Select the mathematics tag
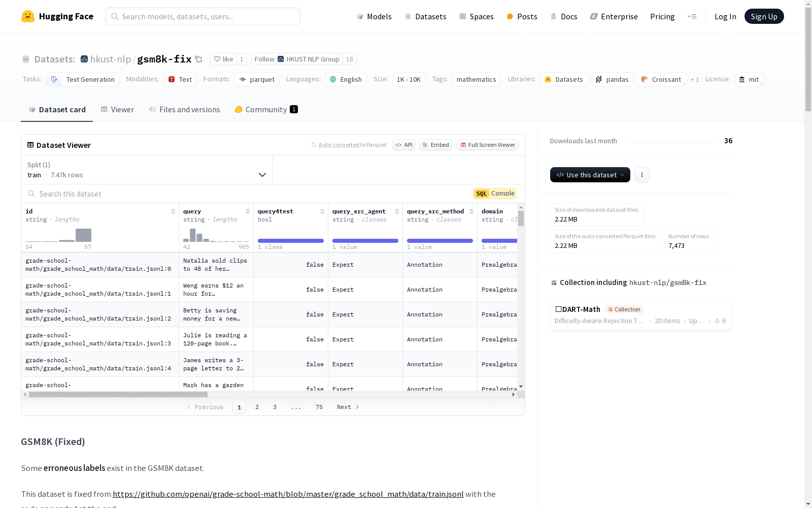 [476, 79]
